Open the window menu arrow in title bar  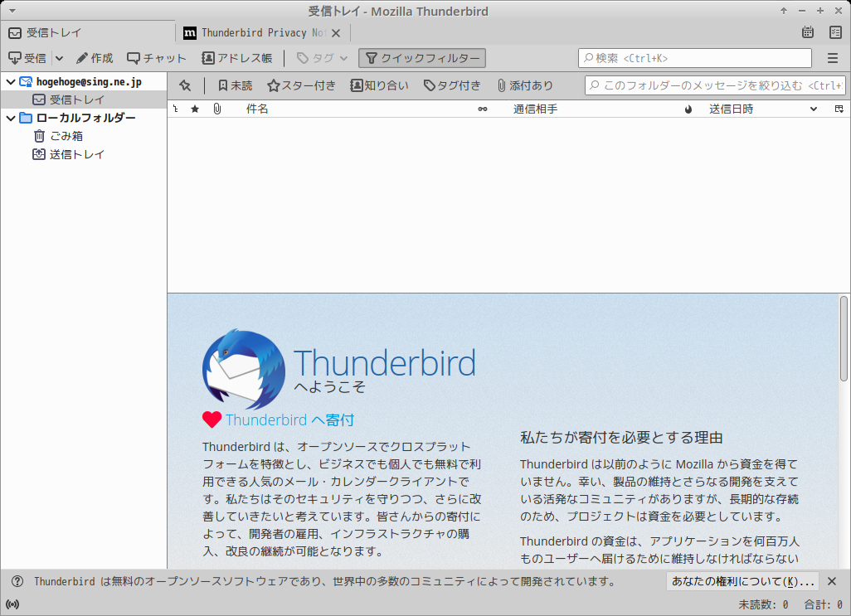click(x=12, y=11)
